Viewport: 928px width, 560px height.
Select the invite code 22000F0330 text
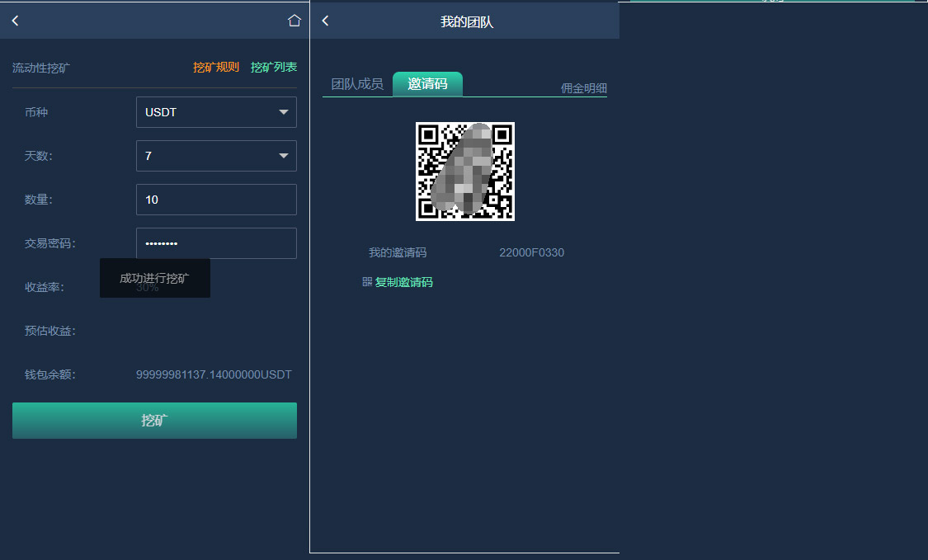[x=531, y=252]
